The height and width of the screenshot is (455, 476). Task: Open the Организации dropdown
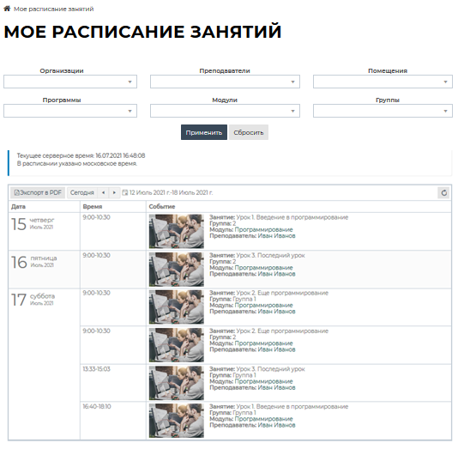[x=70, y=82]
